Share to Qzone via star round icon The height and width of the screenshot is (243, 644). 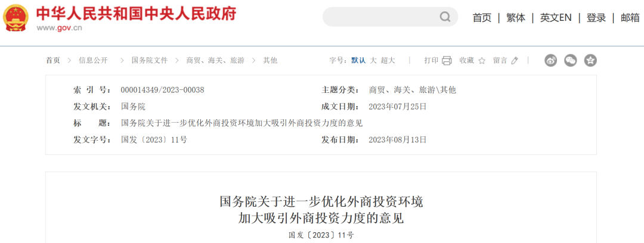(x=590, y=61)
